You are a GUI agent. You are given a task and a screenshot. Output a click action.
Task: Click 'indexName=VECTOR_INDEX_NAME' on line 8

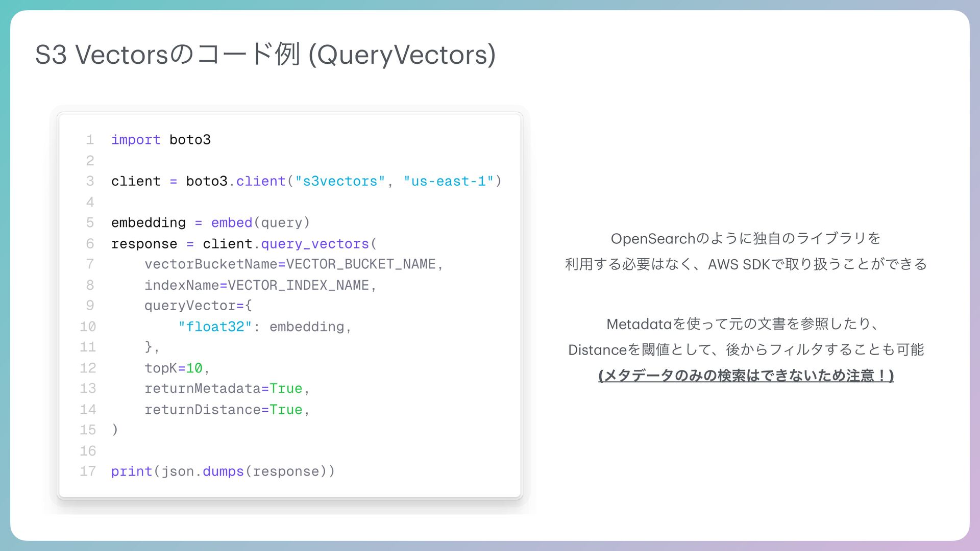coord(257,285)
